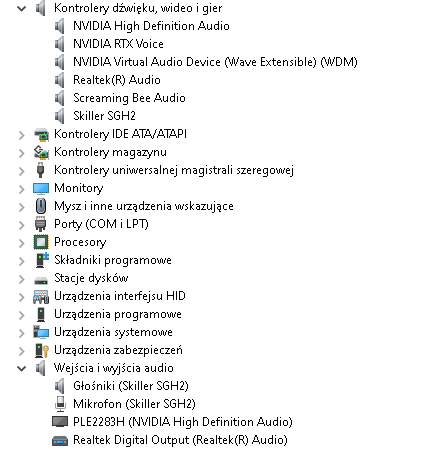Click the mouse icon for Mysz devices

coord(41,206)
